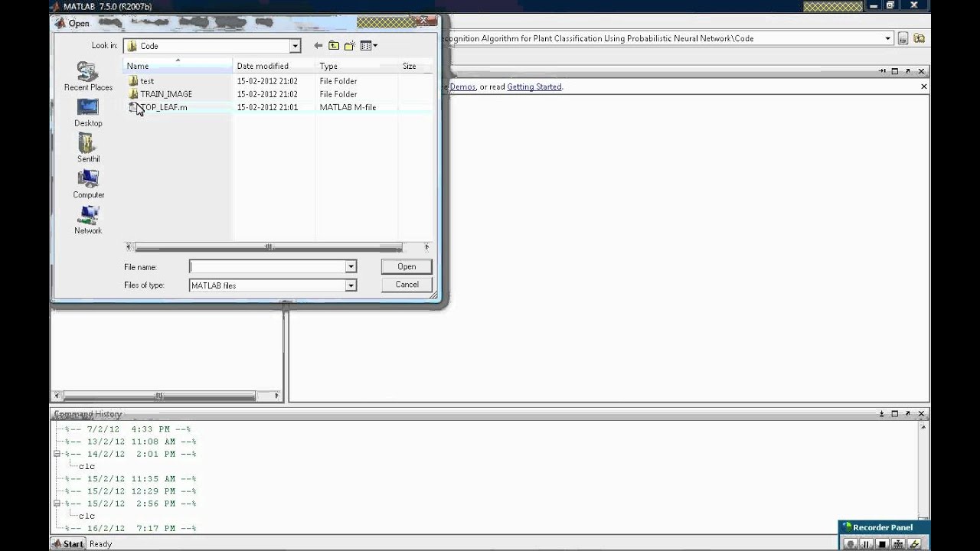Viewport: 980px width, 551px height.
Task: Expand the File name history dropdown
Action: (x=351, y=266)
